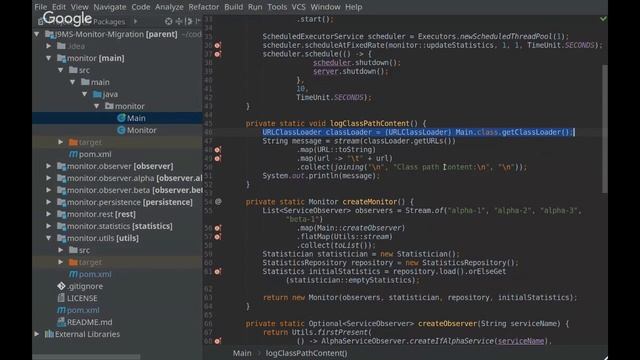Open the File menu
640x360 pixels.
tap(40, 7)
